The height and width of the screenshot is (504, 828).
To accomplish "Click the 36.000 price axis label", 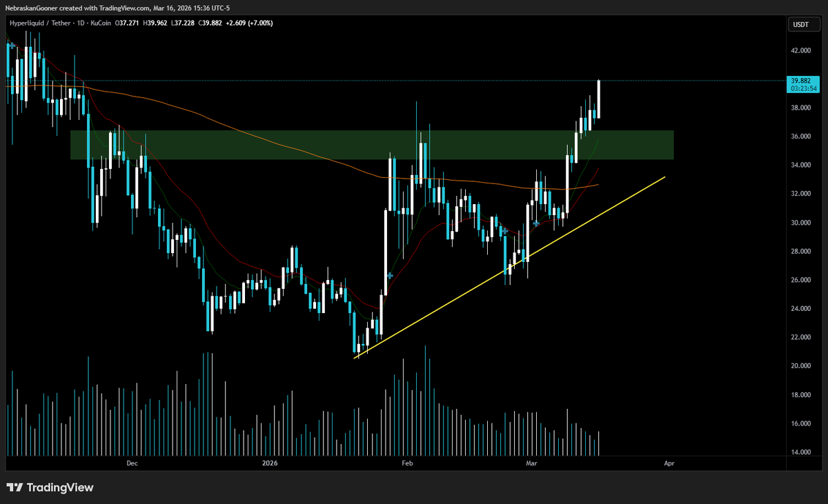I will pyautogui.click(x=801, y=137).
